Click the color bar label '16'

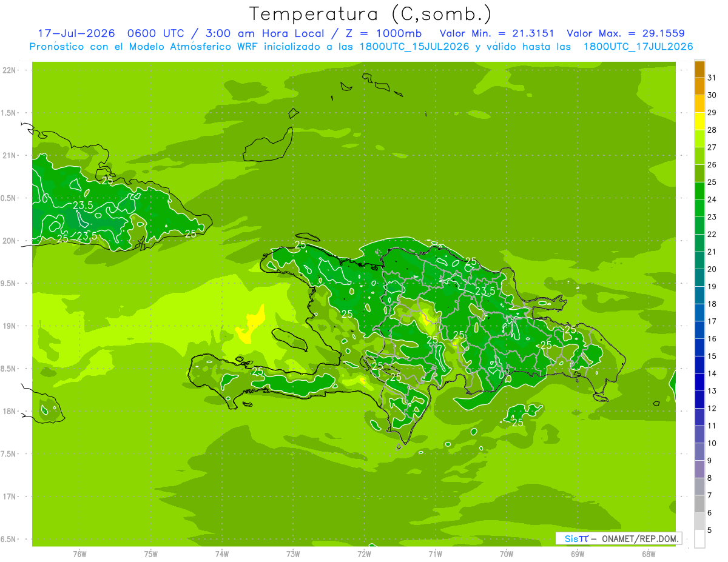click(712, 339)
